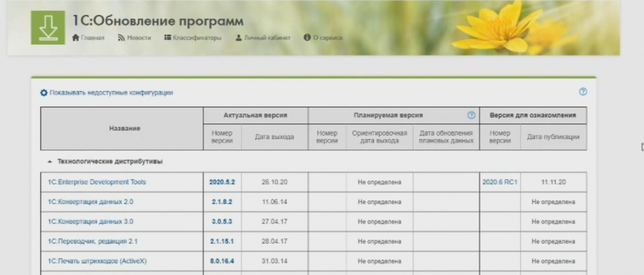Open 1С:Печать штрихкодов (ActiveX) link
Screen dimensions: 644x275
[x=93, y=261]
